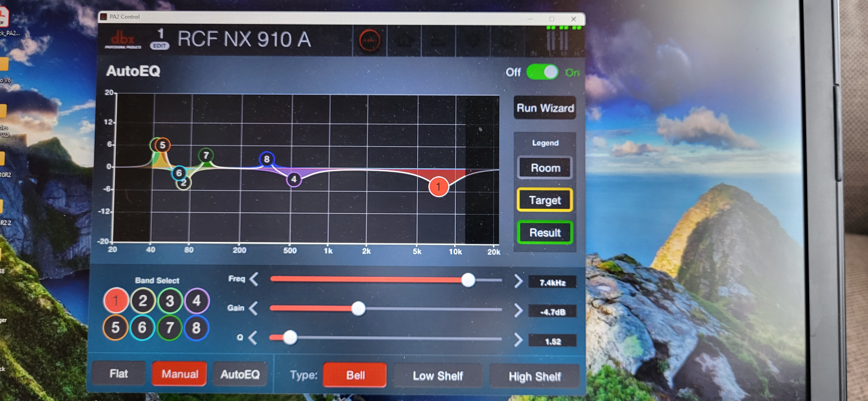Maximize the PA2 Control window
The height and width of the screenshot is (401, 868).
(552, 19)
